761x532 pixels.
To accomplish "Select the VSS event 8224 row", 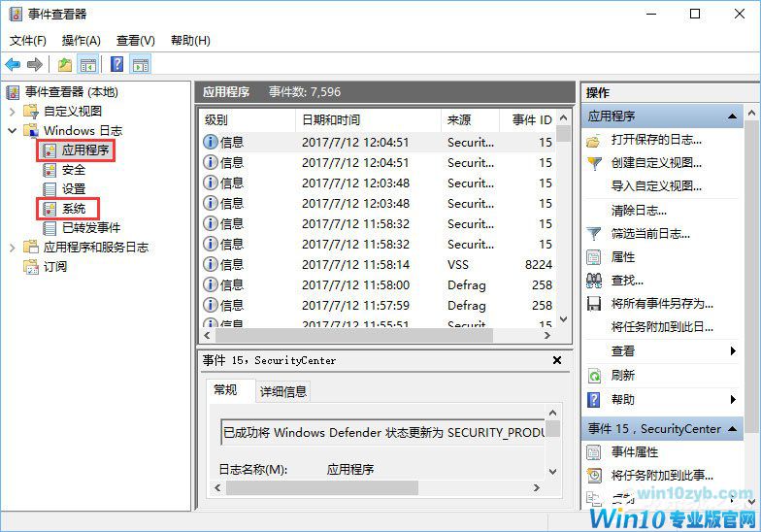I will tap(379, 264).
